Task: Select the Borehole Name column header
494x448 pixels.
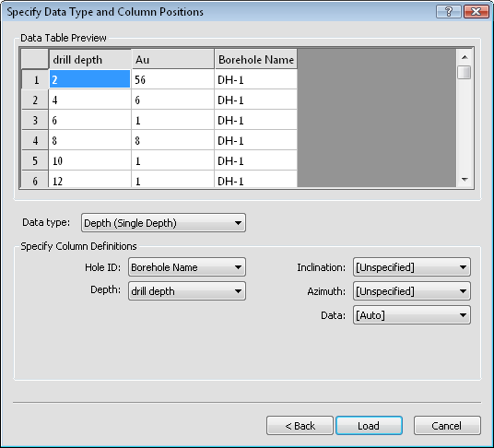Action: pyautogui.click(x=256, y=59)
